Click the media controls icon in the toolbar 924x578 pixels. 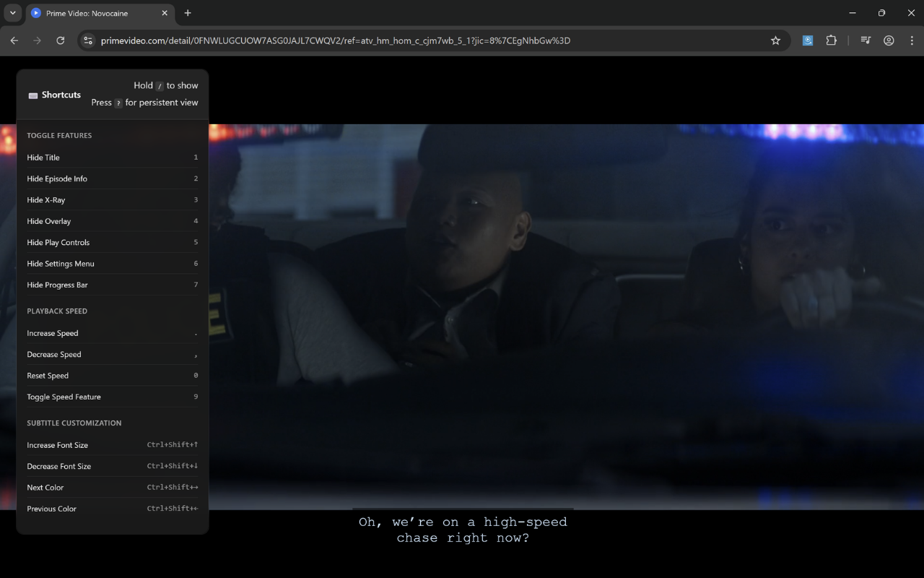[865, 40]
